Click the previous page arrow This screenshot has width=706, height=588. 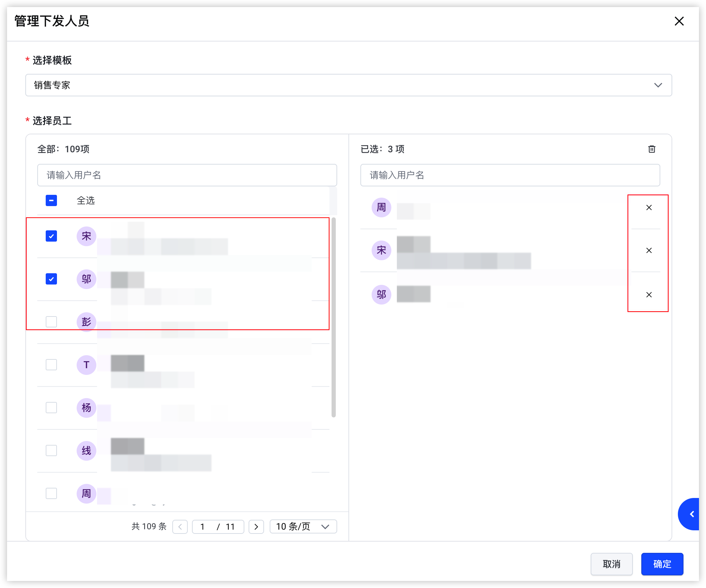[180, 526]
